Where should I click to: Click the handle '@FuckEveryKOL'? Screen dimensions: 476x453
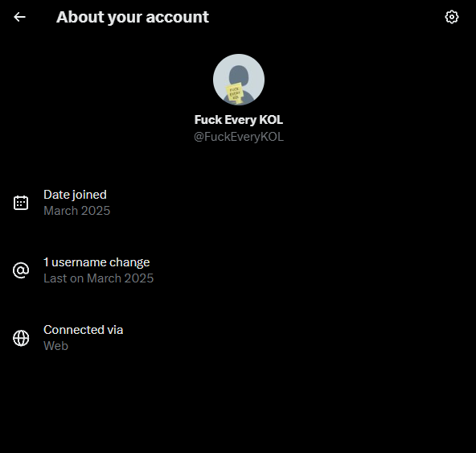coord(239,137)
